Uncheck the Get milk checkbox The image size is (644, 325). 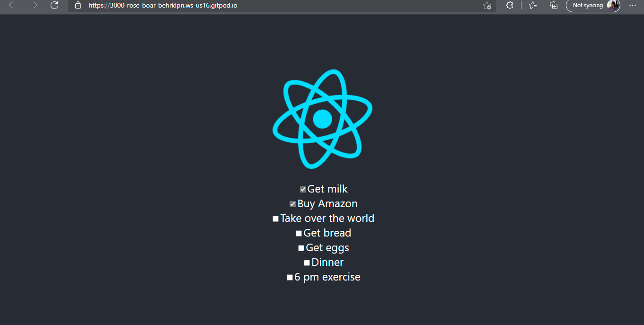pyautogui.click(x=303, y=189)
